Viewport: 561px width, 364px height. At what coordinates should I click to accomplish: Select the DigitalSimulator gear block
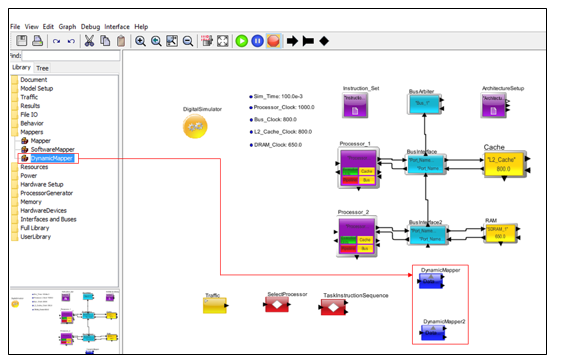click(x=195, y=126)
